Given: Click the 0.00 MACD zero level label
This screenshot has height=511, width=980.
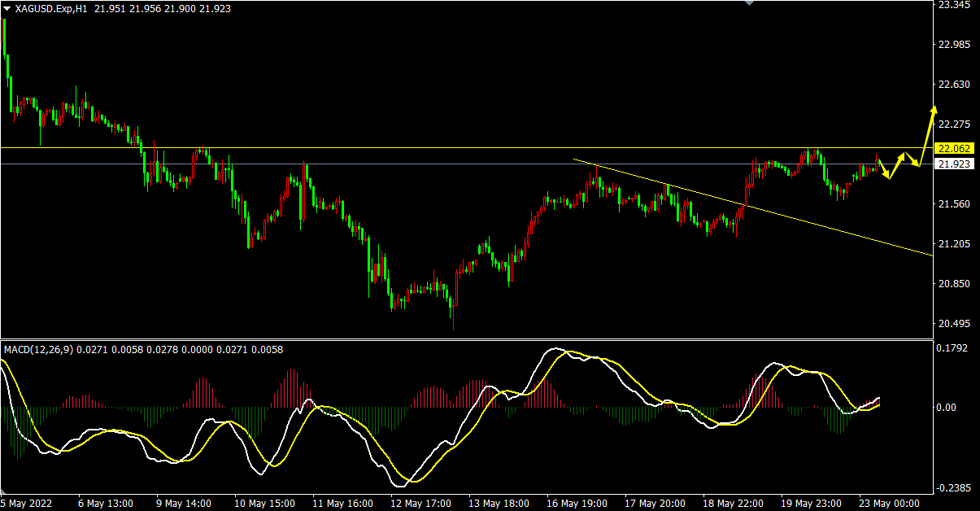Looking at the screenshot, I should pyautogui.click(x=948, y=407).
